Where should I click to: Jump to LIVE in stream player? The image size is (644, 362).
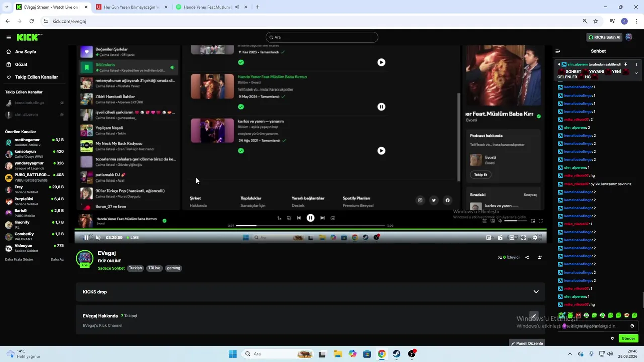coord(133,238)
